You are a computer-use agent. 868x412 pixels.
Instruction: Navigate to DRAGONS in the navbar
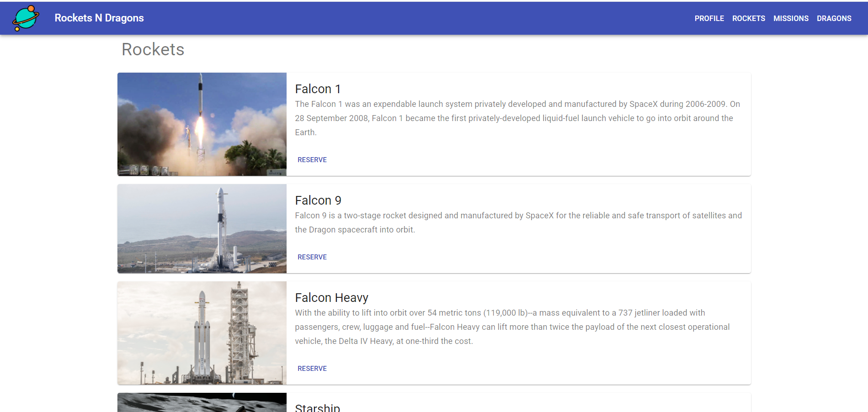click(x=834, y=18)
